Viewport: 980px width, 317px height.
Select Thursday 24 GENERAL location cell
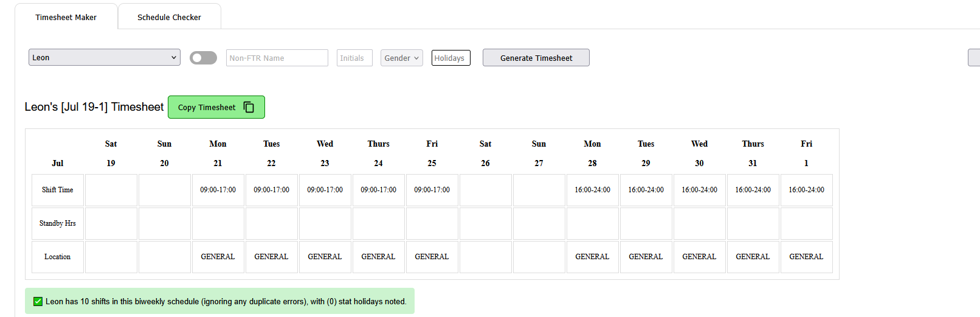click(x=378, y=257)
